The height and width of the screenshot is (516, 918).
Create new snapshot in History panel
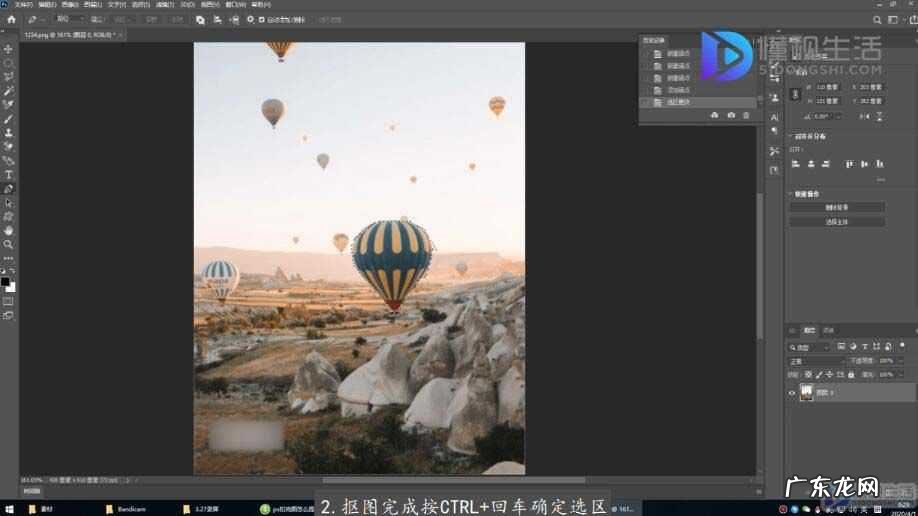(731, 116)
